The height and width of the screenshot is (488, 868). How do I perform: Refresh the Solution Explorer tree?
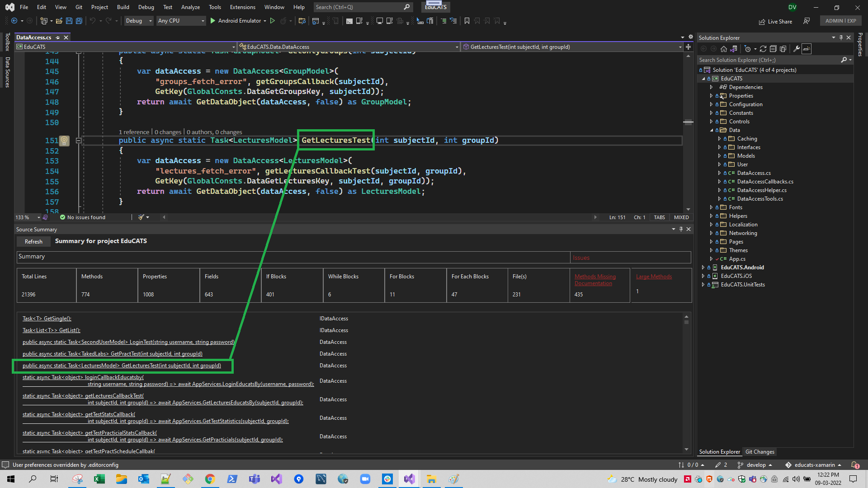click(763, 49)
